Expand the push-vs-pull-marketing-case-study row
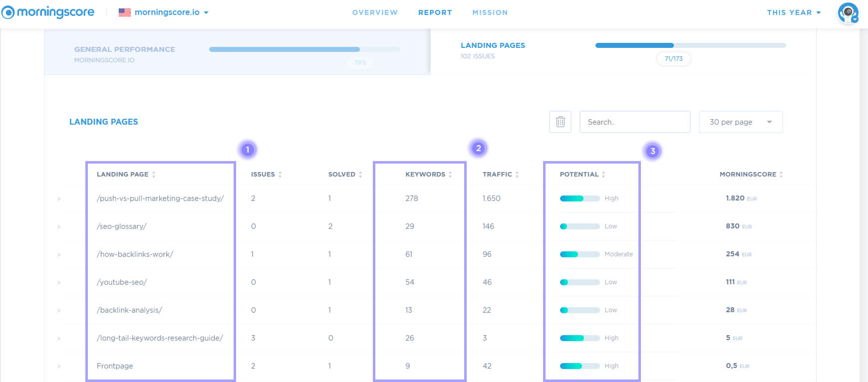Image resolution: width=868 pixels, height=382 pixels. tap(59, 198)
